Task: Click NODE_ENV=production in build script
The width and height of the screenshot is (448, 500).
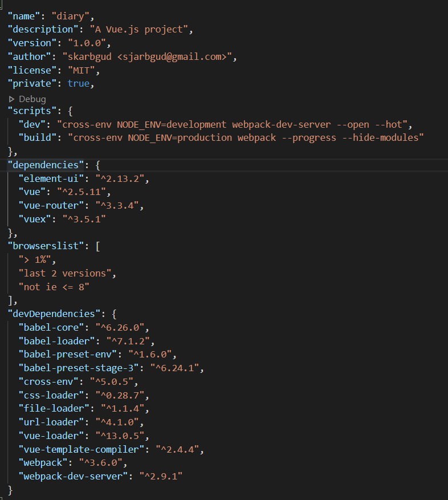Action: tap(180, 137)
